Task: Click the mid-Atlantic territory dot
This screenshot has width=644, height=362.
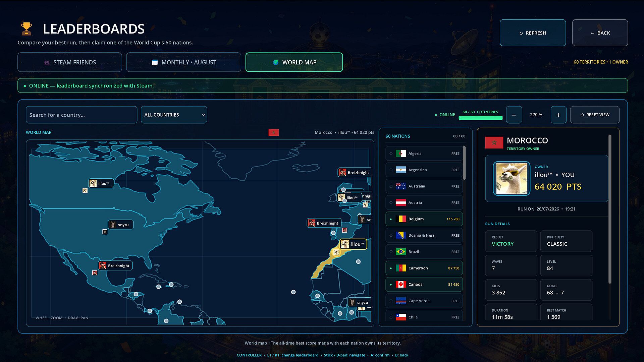Action: [293, 292]
